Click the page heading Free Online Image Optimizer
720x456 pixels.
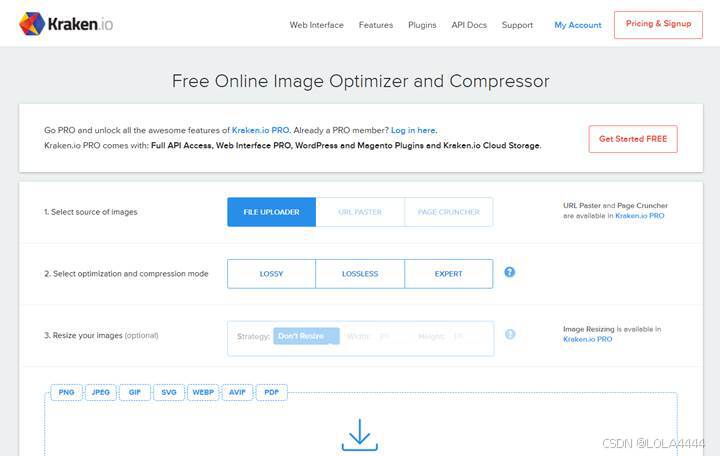tap(360, 81)
